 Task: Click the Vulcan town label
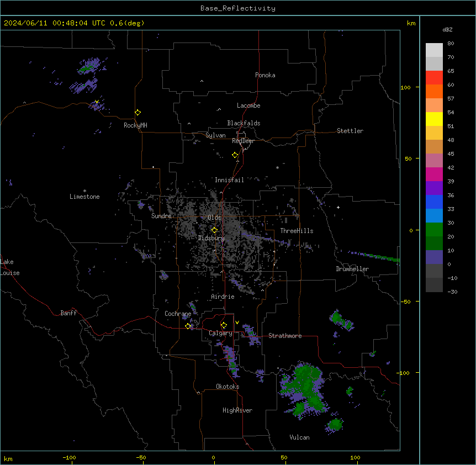[300, 437]
